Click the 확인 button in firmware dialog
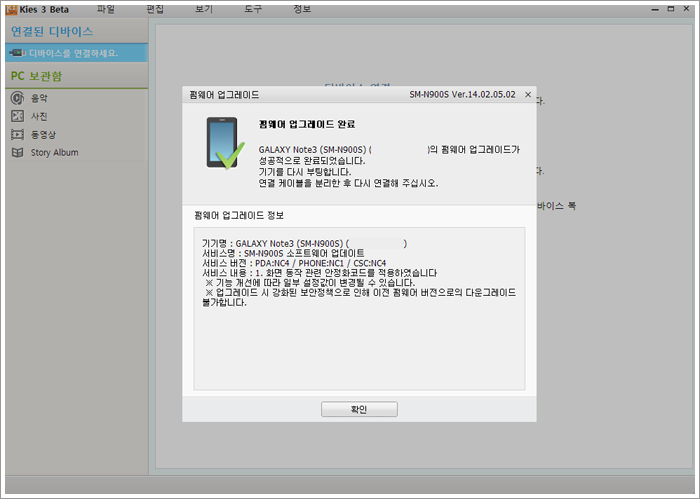 tap(359, 409)
